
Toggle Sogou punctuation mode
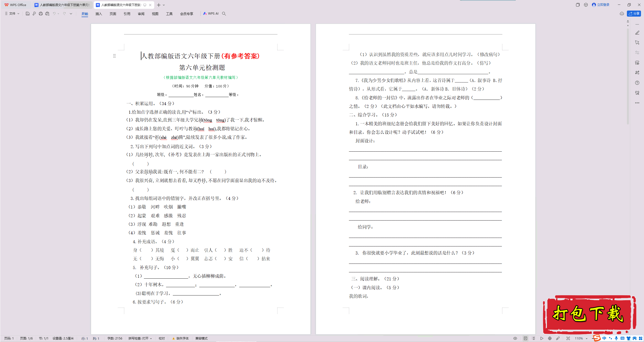(x=610, y=338)
